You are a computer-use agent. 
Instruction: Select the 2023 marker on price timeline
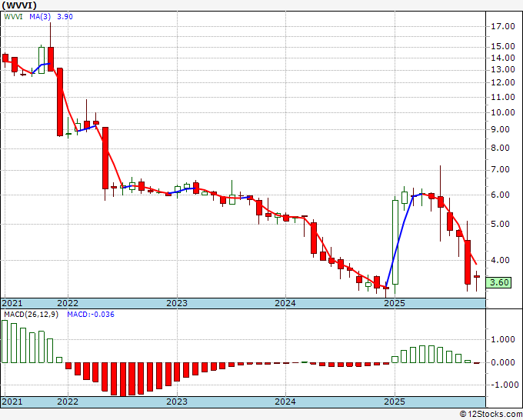coord(177,303)
